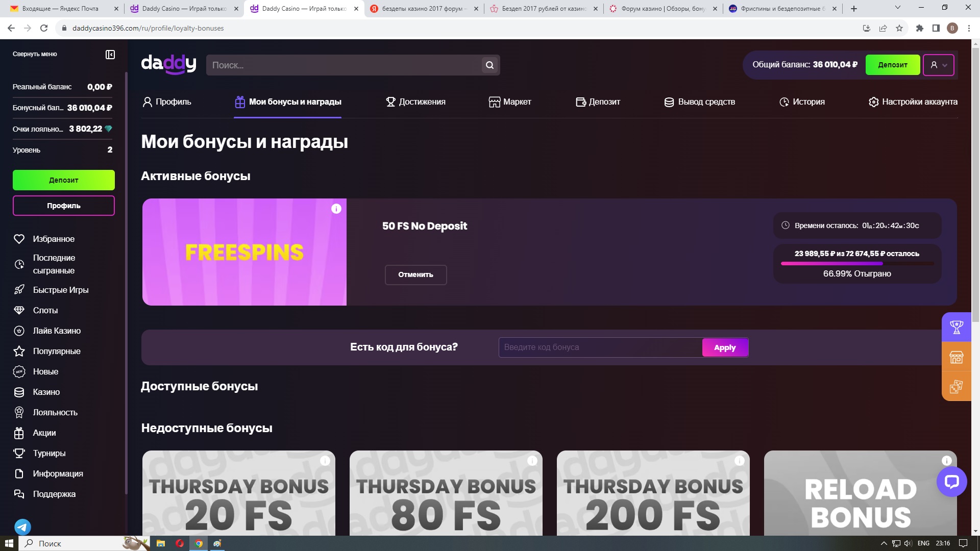
Task: Open the Вывод средств tab
Action: tap(700, 102)
